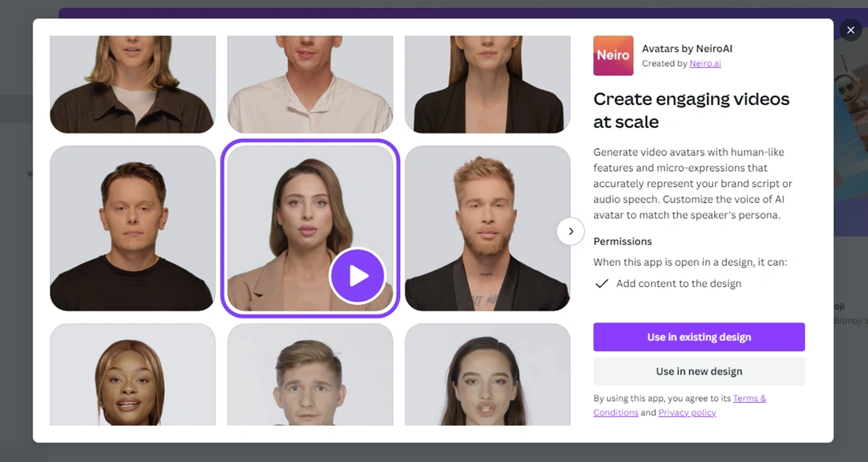Click the Permissions heading text
The width and height of the screenshot is (868, 462).
[x=623, y=241]
